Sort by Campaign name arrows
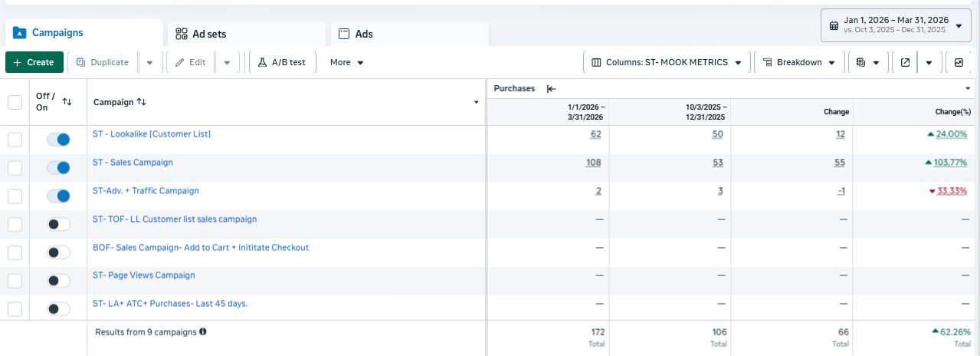The width and height of the screenshot is (980, 356). click(141, 101)
